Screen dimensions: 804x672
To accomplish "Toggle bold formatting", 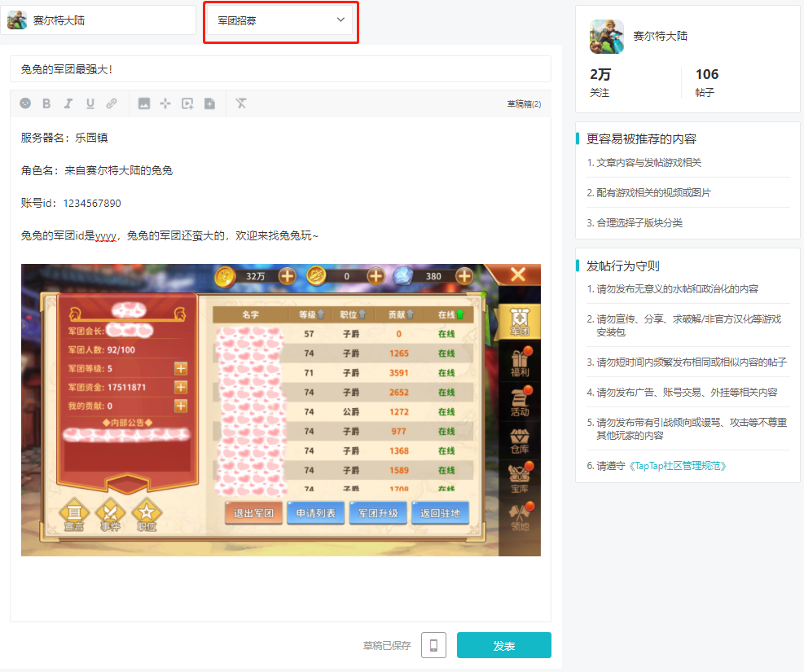I will click(x=46, y=103).
